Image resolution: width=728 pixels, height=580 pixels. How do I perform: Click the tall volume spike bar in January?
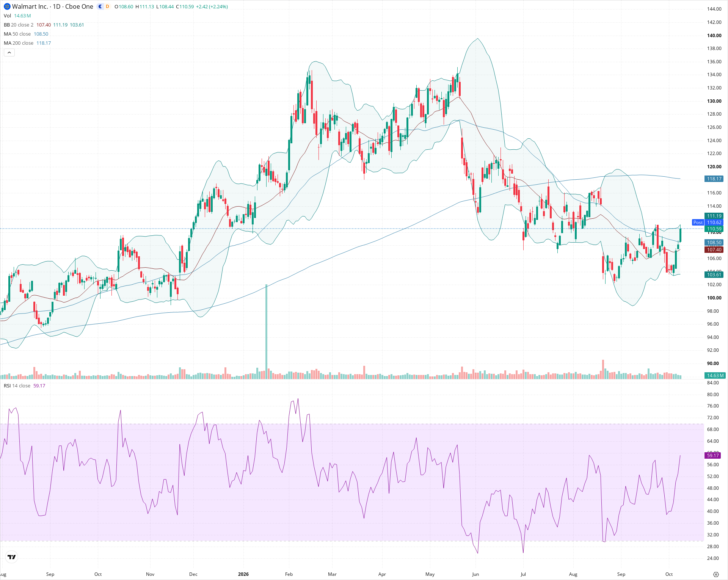pyautogui.click(x=266, y=331)
